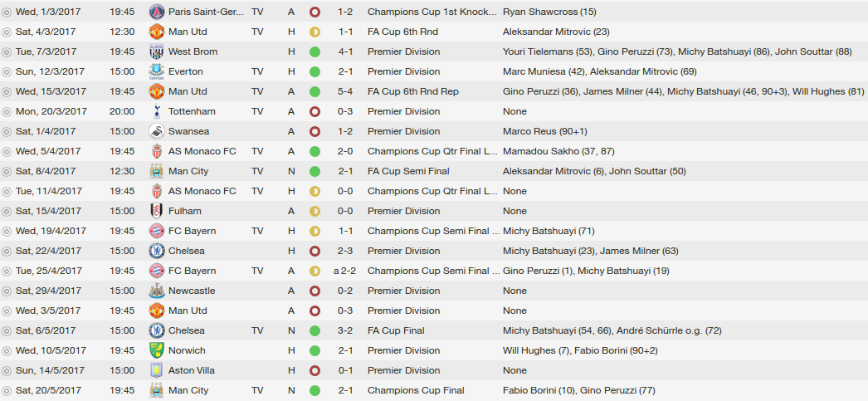The image size is (868, 401).
Task: Click green win indicator for West Brom match
Action: click(315, 51)
